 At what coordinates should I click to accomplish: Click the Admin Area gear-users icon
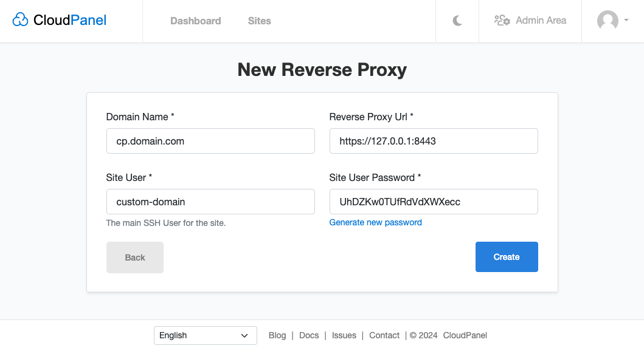[x=502, y=20]
